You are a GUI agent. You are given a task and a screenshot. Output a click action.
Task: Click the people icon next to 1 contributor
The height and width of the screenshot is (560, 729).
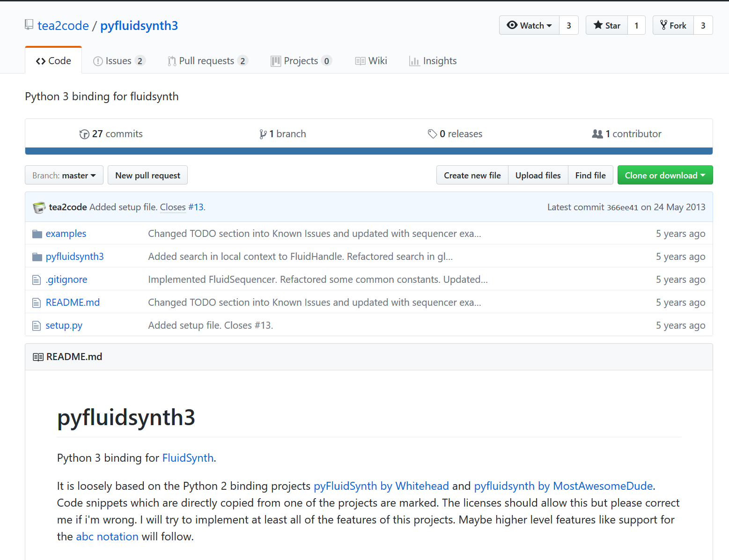(597, 134)
